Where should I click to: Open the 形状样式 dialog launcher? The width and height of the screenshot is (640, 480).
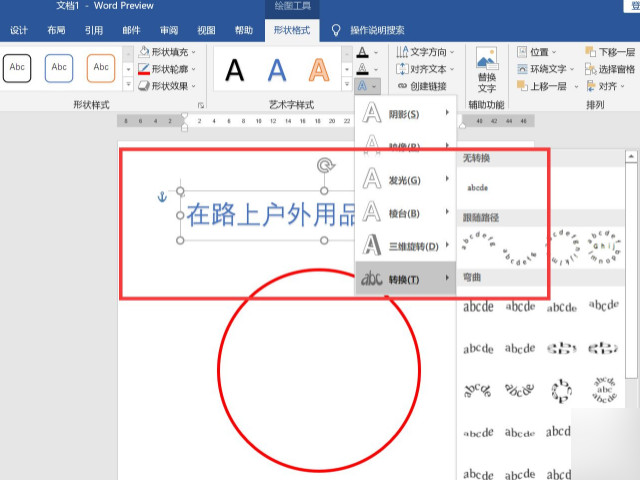click(x=201, y=105)
